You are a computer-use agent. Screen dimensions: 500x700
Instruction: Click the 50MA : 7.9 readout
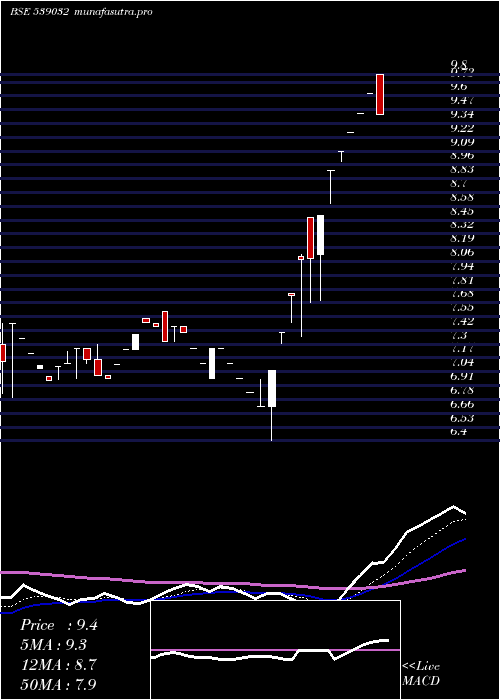coord(59,684)
